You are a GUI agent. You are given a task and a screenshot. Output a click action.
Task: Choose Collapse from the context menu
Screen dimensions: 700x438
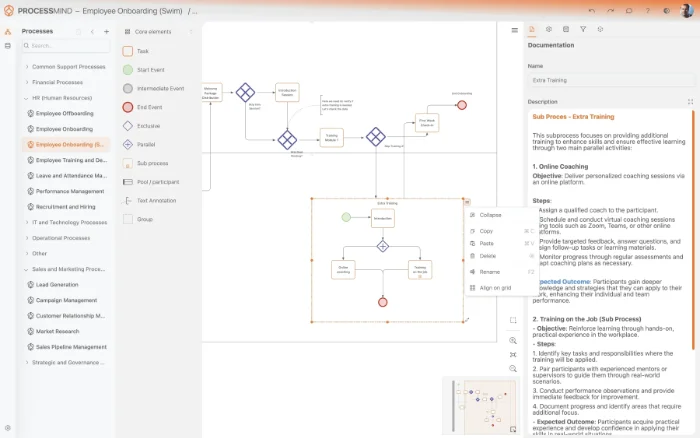coord(490,215)
